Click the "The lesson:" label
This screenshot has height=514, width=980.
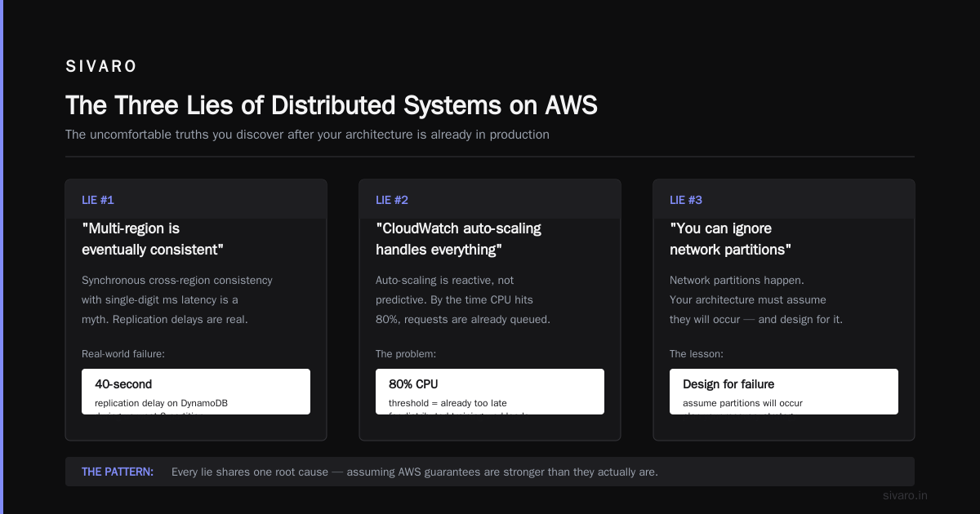697,354
